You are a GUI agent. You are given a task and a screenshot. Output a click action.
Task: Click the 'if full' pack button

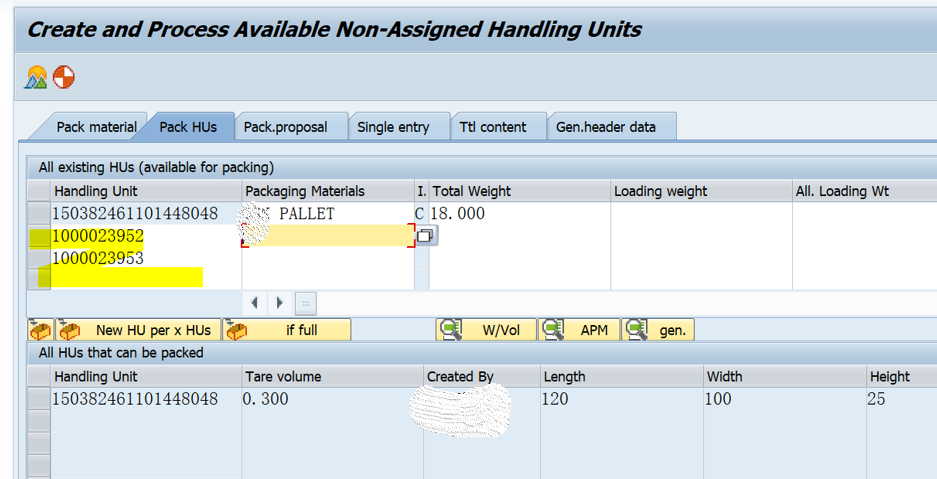(287, 330)
